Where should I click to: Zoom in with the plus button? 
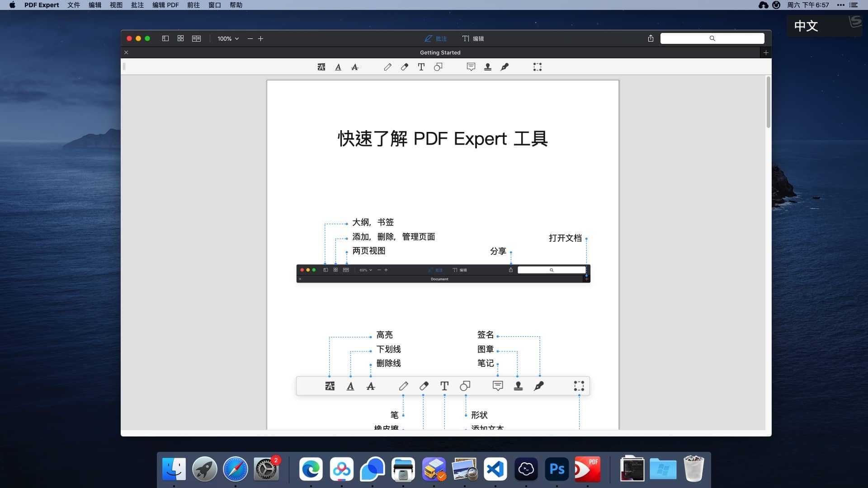click(x=260, y=38)
